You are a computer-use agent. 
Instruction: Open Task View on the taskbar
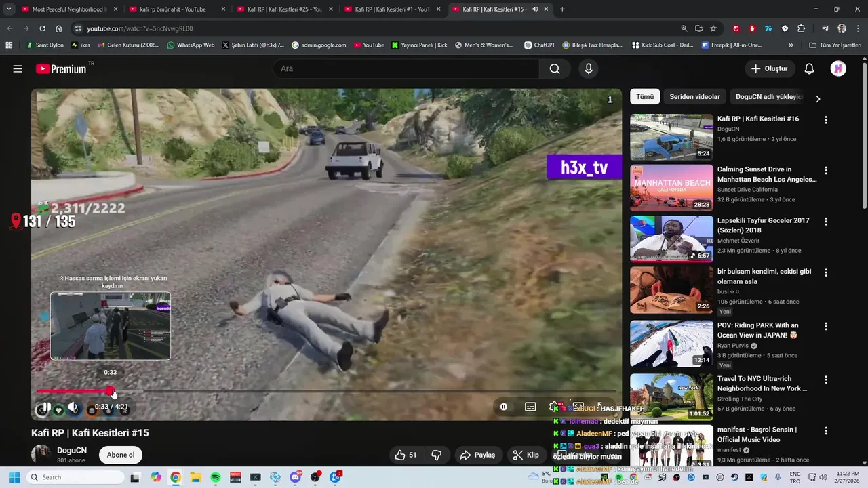pos(135,477)
